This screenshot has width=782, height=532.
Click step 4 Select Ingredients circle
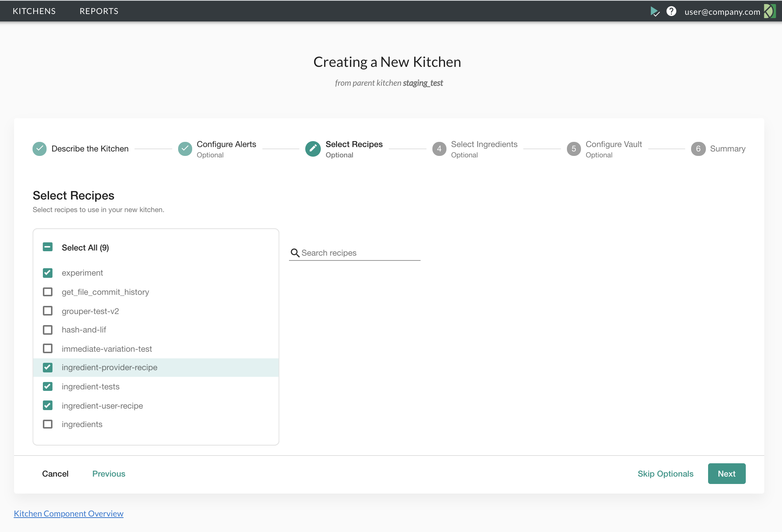click(x=439, y=149)
